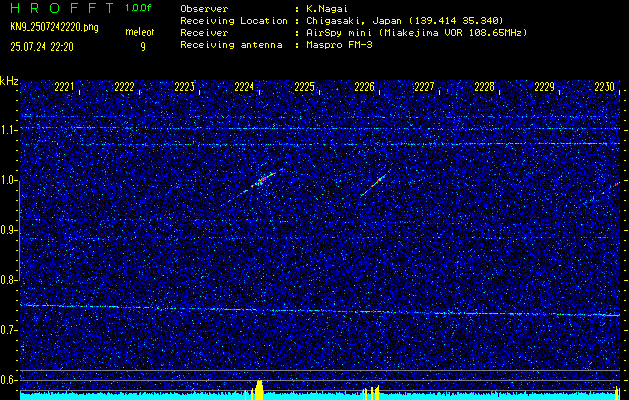Viewport: 629px width, 400px height.
Task: Click the Chigasaki, Japan coordinates text
Action: click(x=404, y=21)
